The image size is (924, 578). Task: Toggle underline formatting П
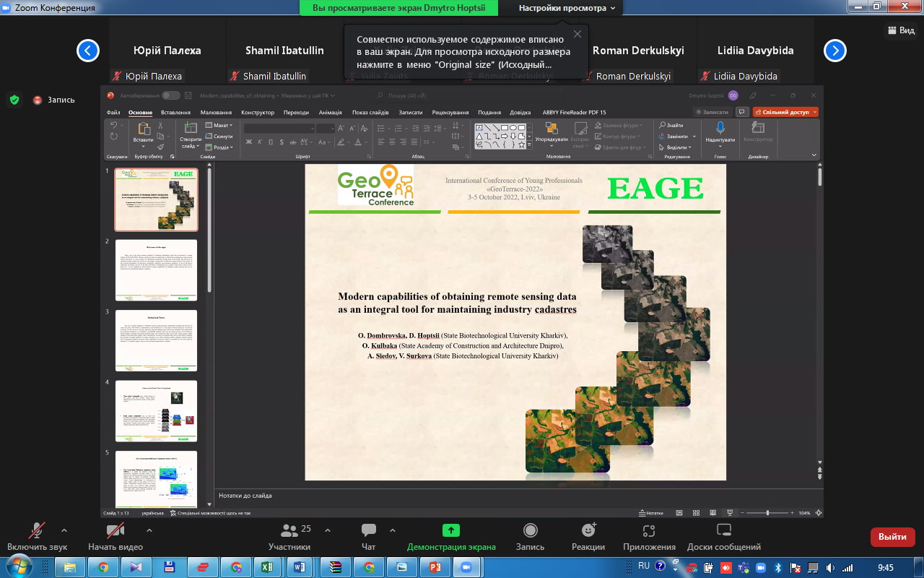click(x=270, y=142)
